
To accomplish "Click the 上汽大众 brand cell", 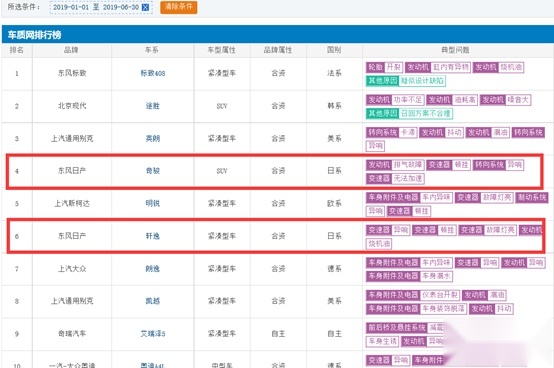I will pyautogui.click(x=72, y=269).
